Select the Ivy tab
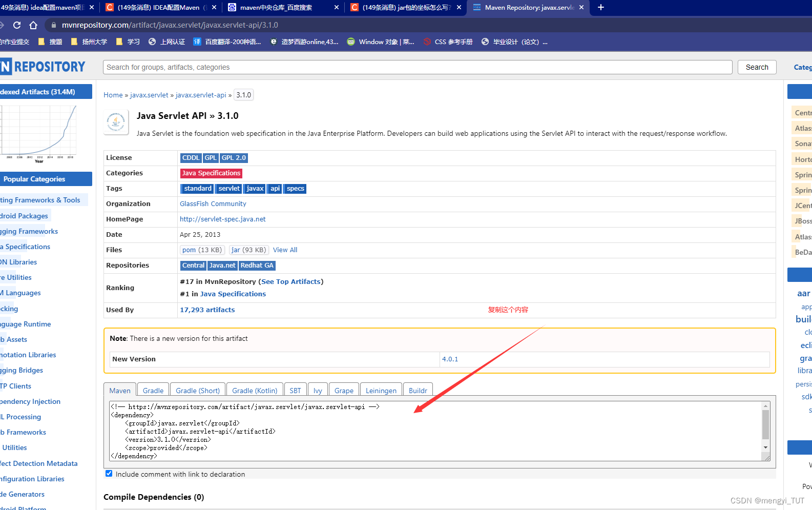This screenshot has height=510, width=812. [318, 390]
